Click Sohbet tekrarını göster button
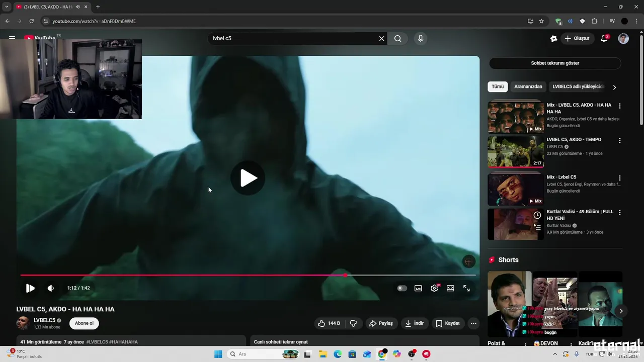 555,63
